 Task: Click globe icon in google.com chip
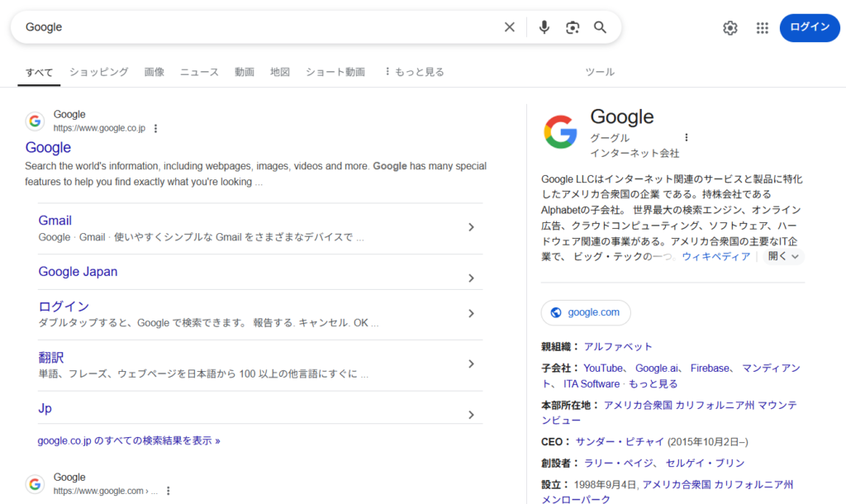pyautogui.click(x=556, y=312)
